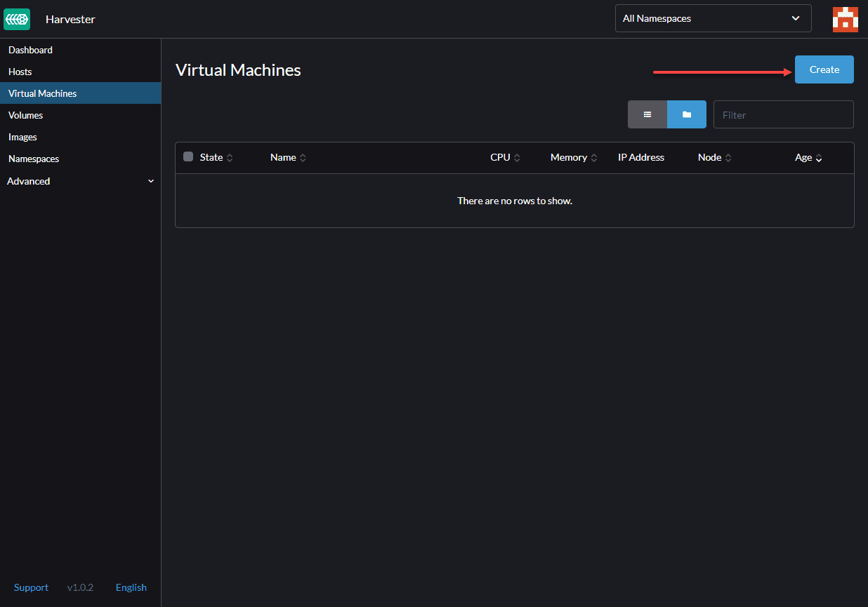Viewport: 868px width, 607px height.
Task: Sort by State column arrows
Action: 230,158
